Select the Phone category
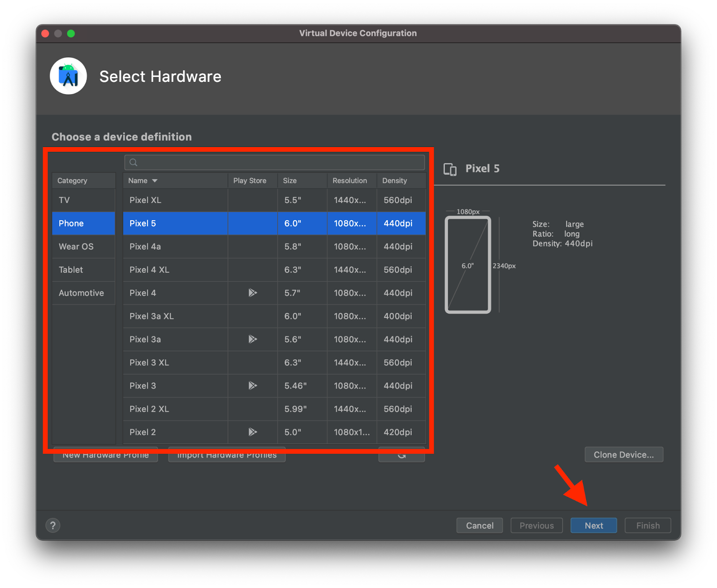This screenshot has width=717, height=588. click(x=83, y=223)
